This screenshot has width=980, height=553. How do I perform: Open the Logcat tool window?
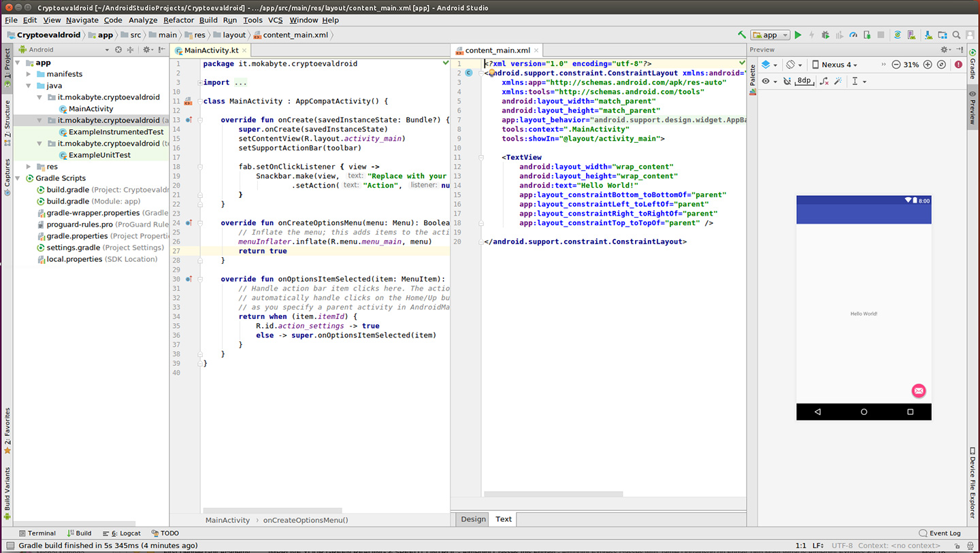(121, 533)
